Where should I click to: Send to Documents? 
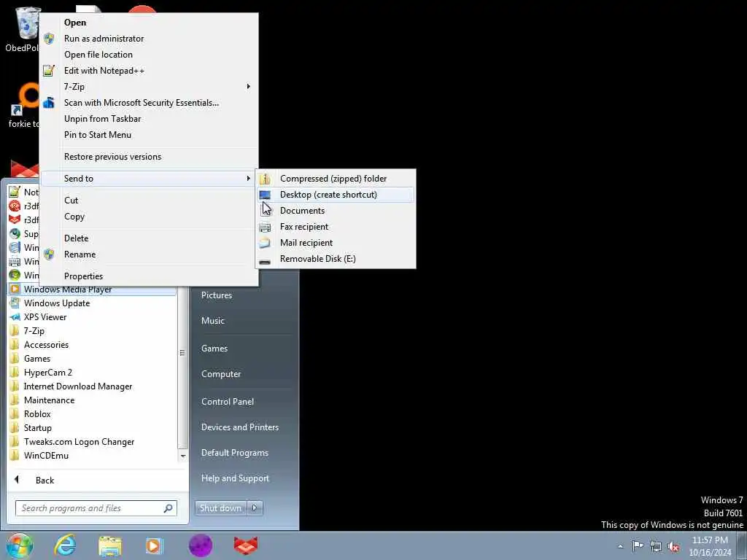click(336, 211)
